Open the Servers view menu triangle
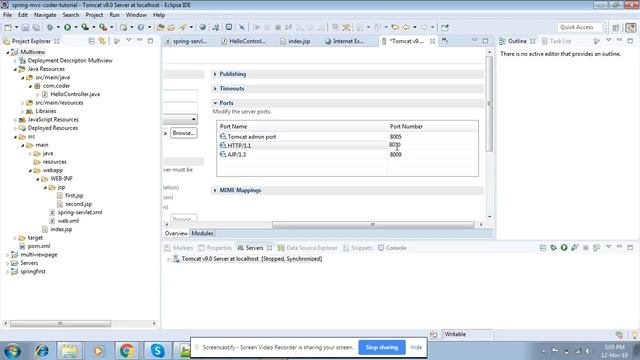 [608, 247]
